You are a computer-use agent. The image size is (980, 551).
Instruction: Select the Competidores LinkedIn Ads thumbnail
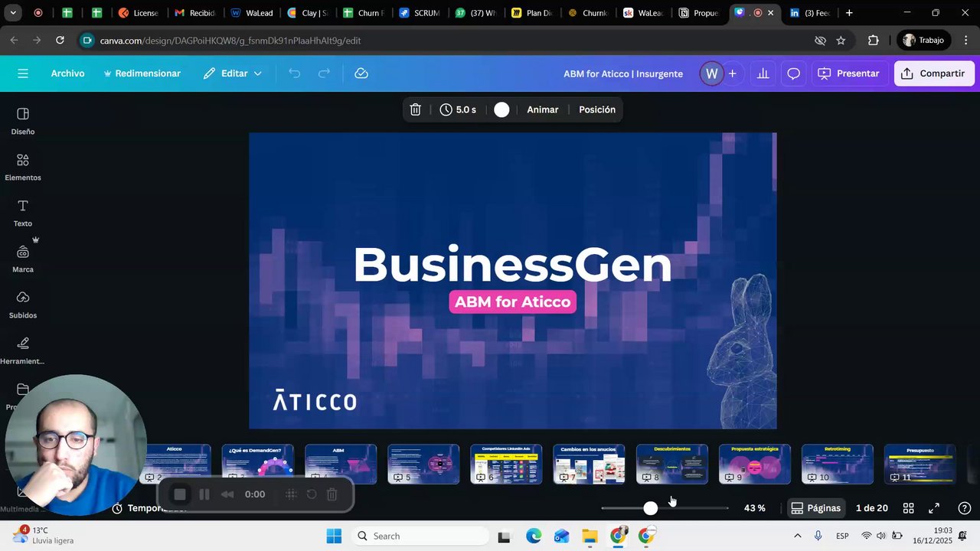[x=506, y=464]
